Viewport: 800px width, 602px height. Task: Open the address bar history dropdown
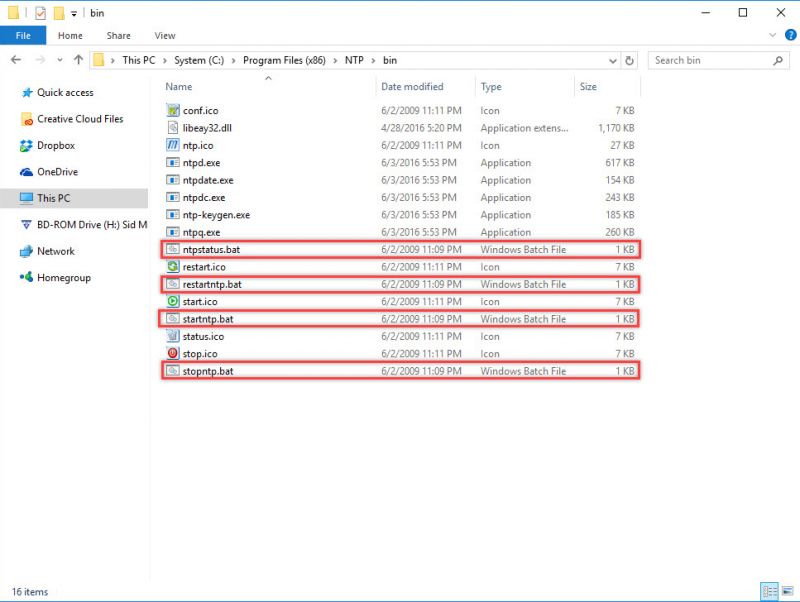[x=611, y=60]
